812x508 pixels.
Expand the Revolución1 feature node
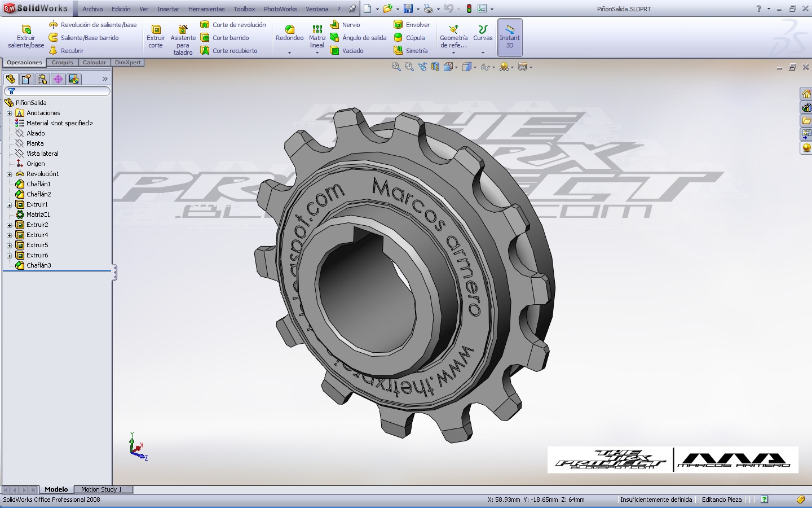point(9,174)
